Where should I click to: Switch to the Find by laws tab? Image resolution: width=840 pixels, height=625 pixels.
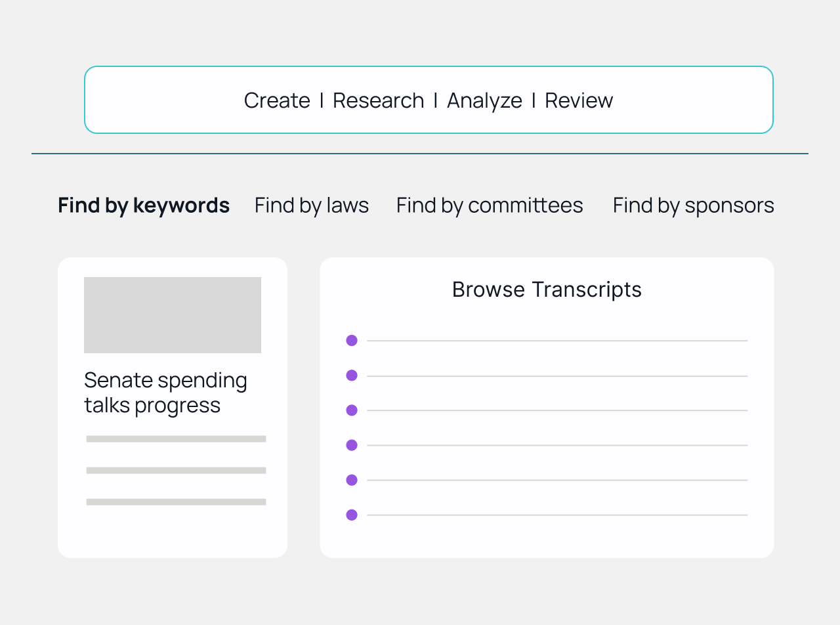(x=312, y=205)
